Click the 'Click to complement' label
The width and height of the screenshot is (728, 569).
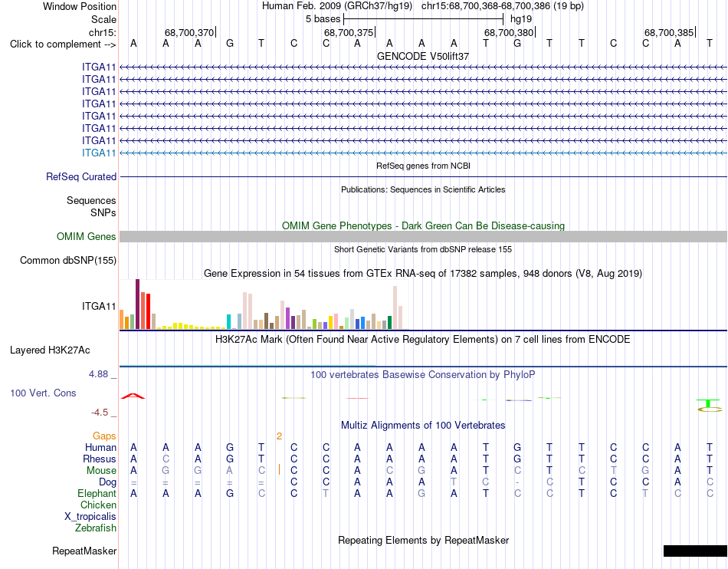click(x=63, y=44)
